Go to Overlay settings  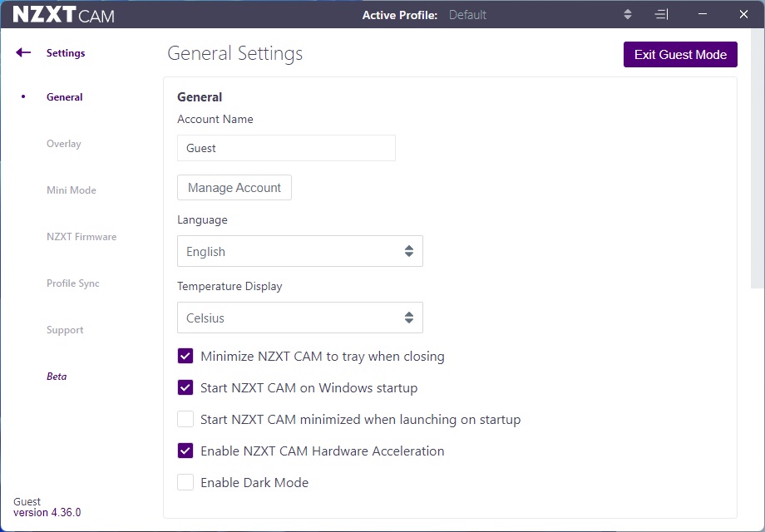pyautogui.click(x=64, y=144)
